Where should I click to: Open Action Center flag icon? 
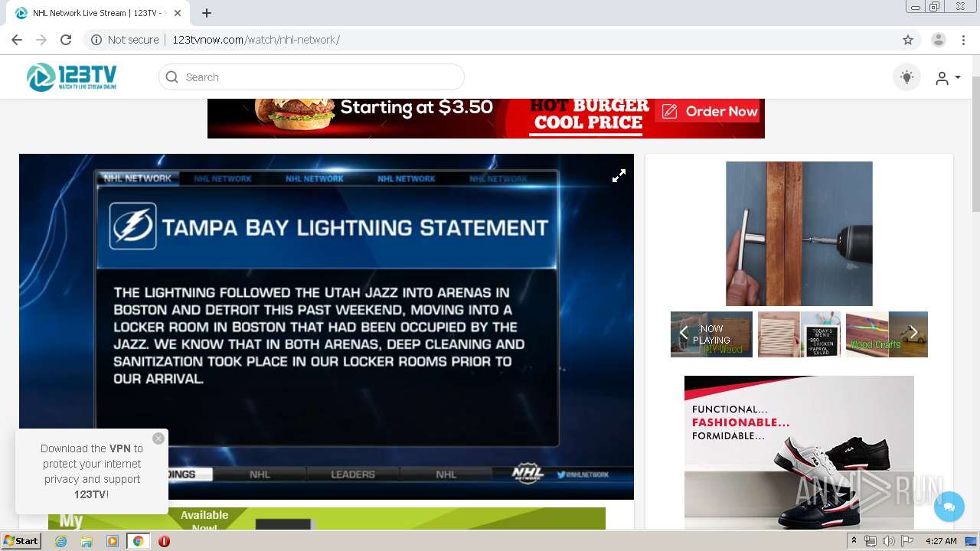pos(907,541)
